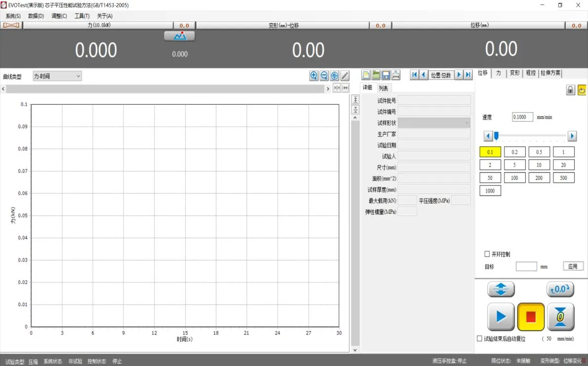
Task: Enable the 开环控制 checkbox
Action: [x=487, y=254]
